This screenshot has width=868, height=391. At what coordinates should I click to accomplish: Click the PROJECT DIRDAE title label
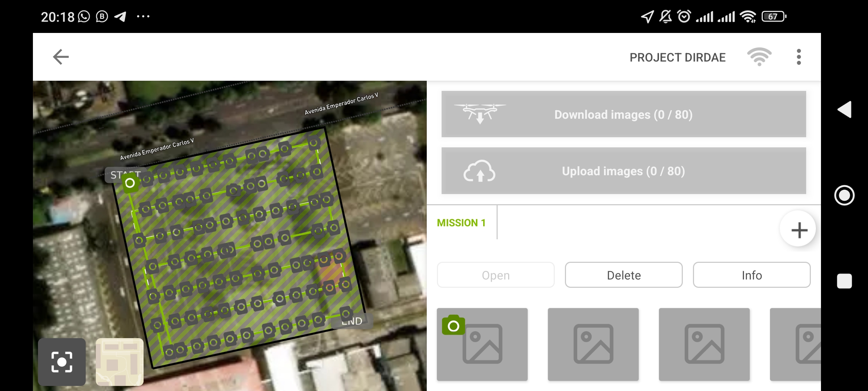[x=676, y=57]
